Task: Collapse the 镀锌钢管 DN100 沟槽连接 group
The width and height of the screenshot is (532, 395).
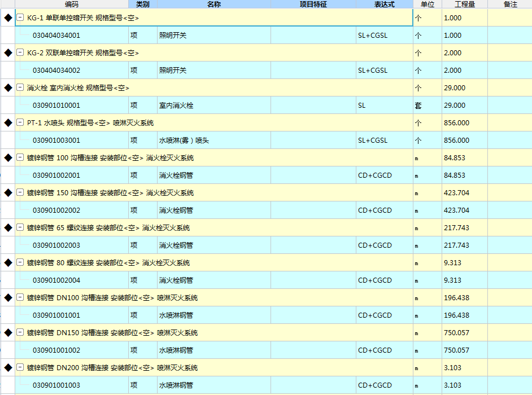Action: (20, 298)
